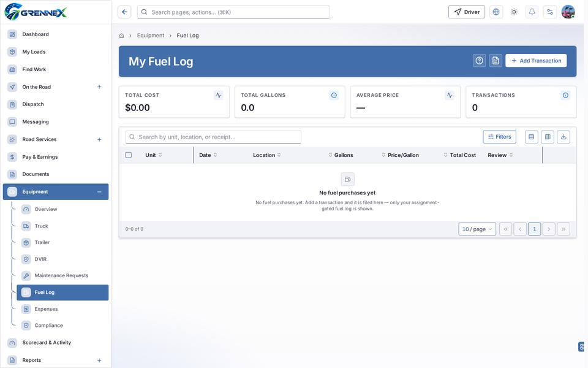The height and width of the screenshot is (368, 588).
Task: Open the user profile avatar
Action: pyautogui.click(x=568, y=12)
